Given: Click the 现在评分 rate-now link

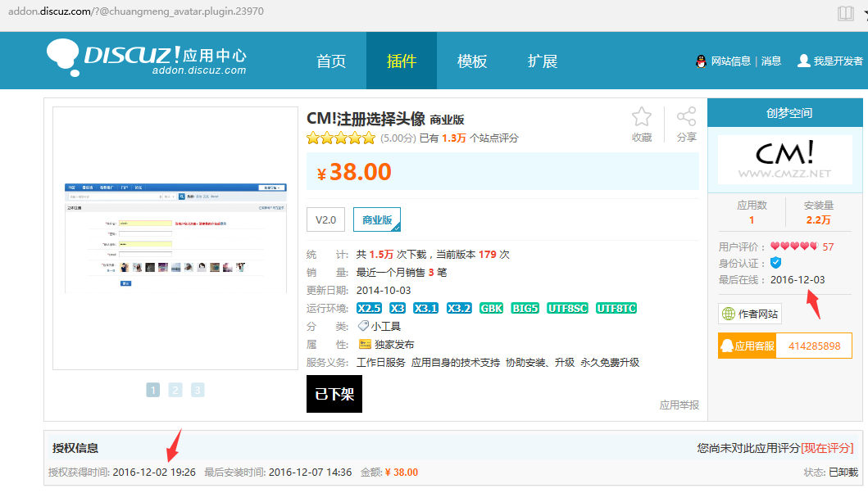Looking at the screenshot, I should pyautogui.click(x=827, y=448).
